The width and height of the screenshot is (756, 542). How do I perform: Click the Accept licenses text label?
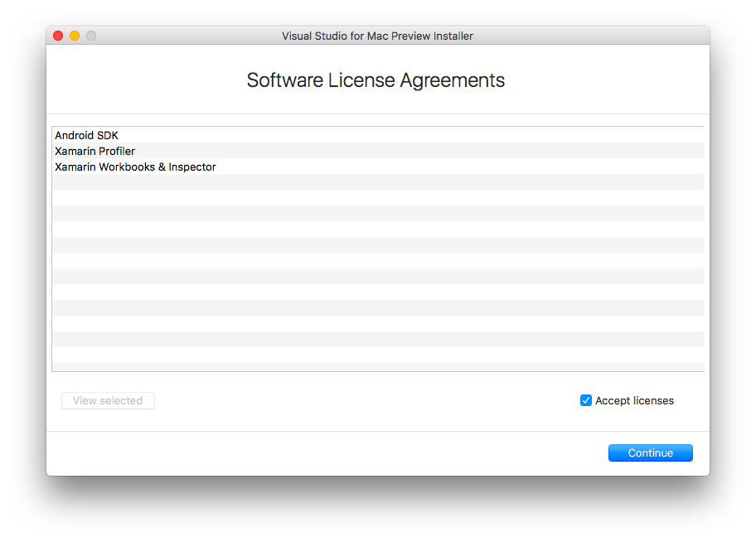(x=634, y=401)
